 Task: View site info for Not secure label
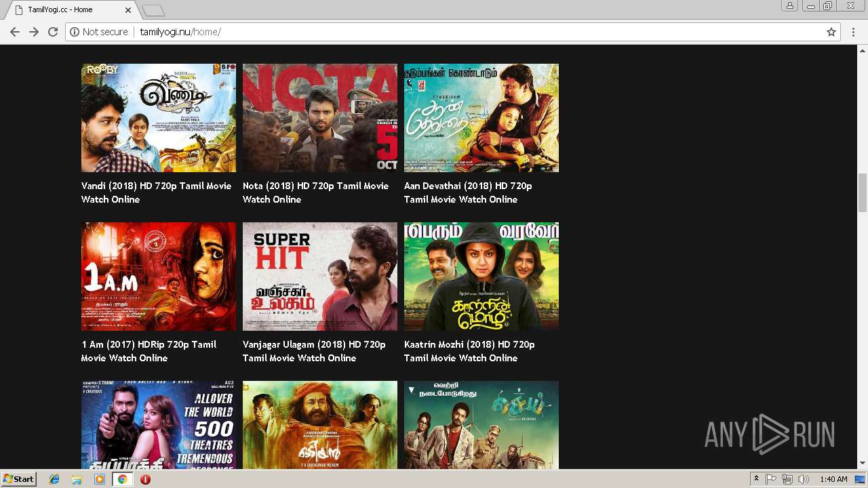[x=99, y=32]
